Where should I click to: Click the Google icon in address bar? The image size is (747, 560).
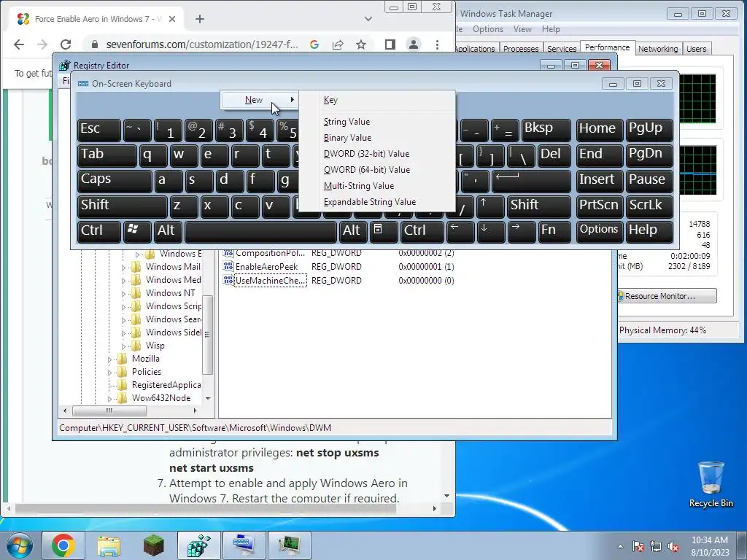pyautogui.click(x=314, y=44)
